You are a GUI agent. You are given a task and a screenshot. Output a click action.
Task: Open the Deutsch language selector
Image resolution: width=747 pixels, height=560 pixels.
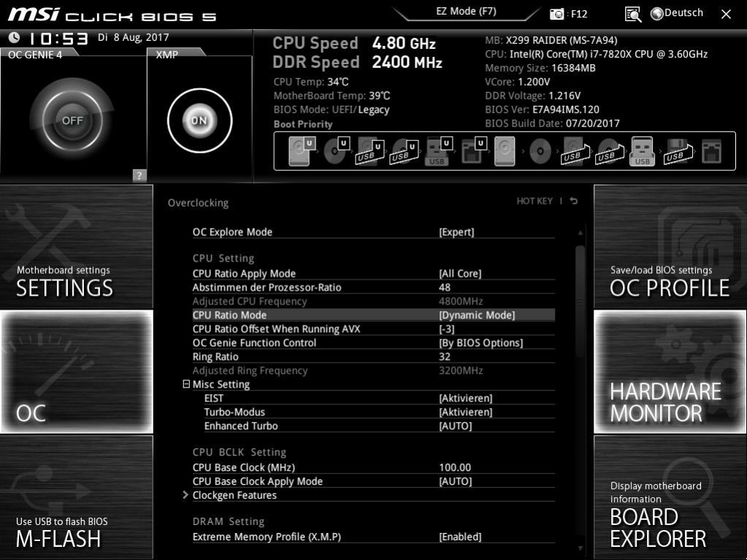677,13
